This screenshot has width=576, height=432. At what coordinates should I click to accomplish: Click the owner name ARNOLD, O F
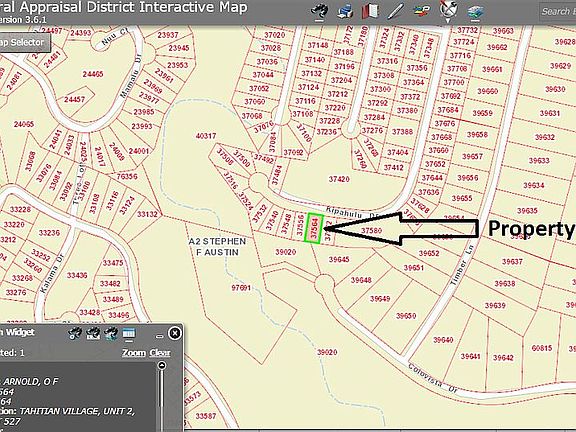[31, 381]
